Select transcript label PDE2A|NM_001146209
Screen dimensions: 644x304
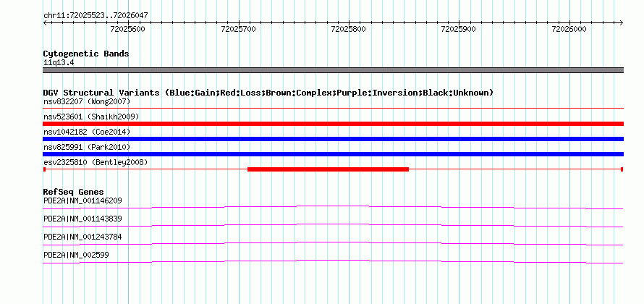click(x=82, y=201)
